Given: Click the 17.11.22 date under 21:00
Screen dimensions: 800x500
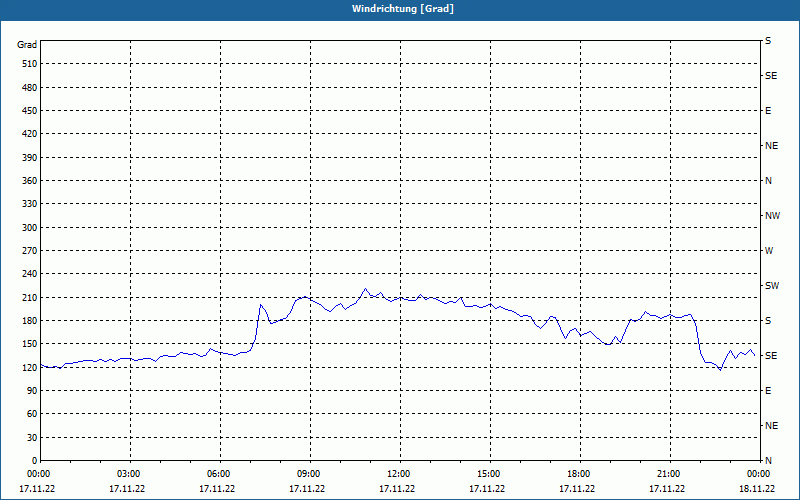Looking at the screenshot, I should point(667,489).
